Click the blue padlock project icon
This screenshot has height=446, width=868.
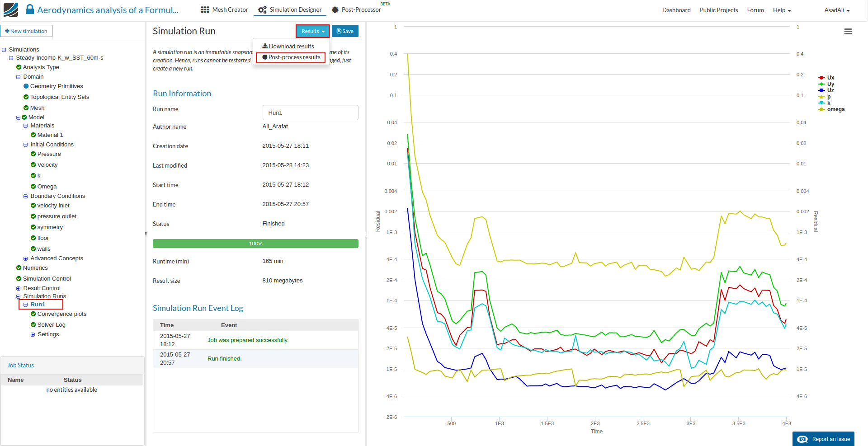click(x=30, y=9)
